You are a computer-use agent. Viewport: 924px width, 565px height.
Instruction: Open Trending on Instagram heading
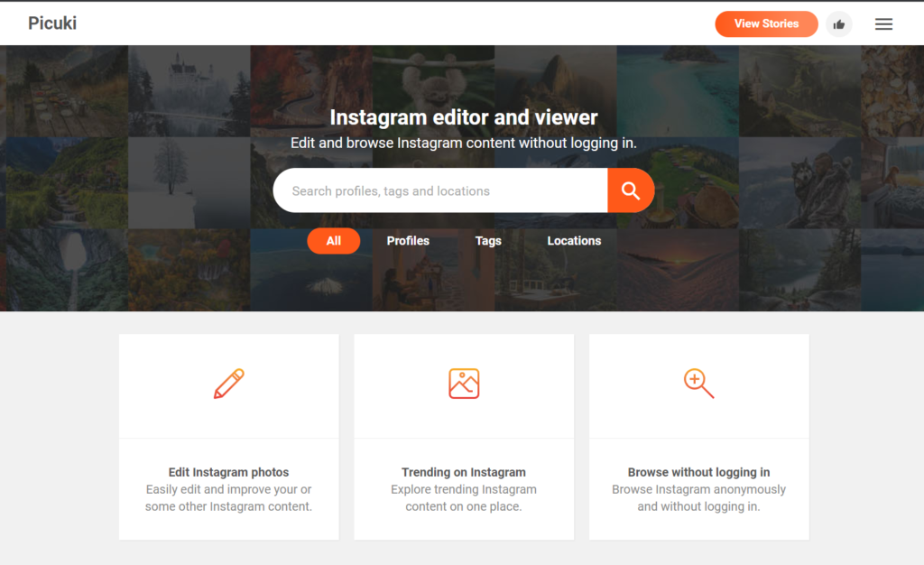464,472
